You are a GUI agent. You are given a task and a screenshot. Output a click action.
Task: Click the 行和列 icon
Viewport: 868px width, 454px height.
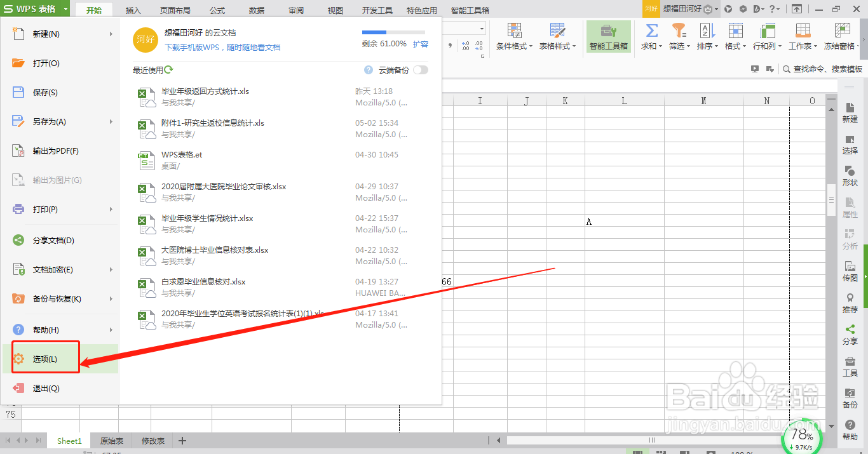767,30
